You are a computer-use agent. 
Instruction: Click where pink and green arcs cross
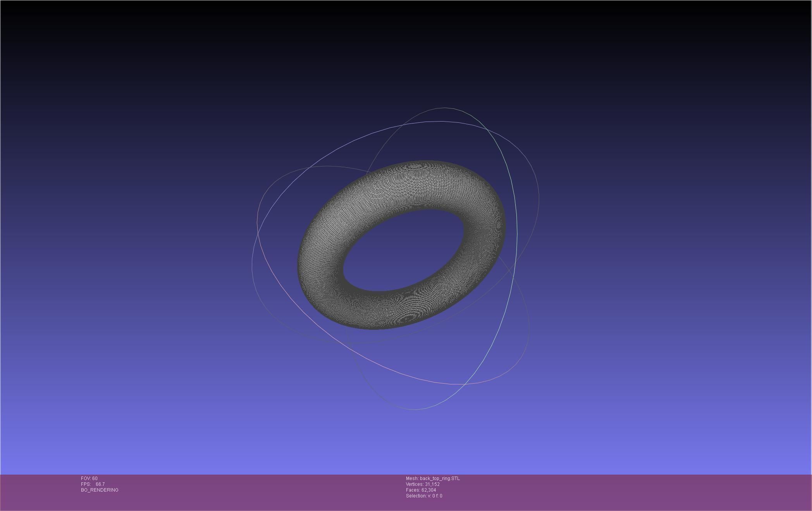click(466, 384)
